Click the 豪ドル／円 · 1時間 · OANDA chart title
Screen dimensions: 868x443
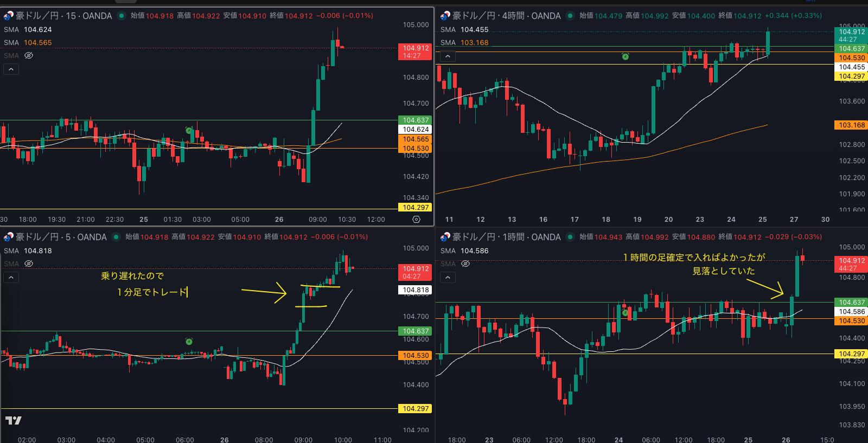pos(507,237)
